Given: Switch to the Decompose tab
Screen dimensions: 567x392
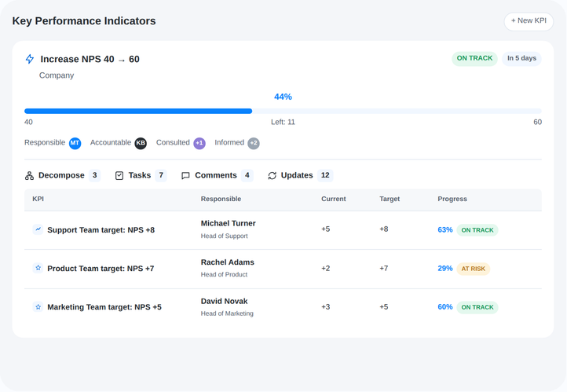Looking at the screenshot, I should (63, 175).
